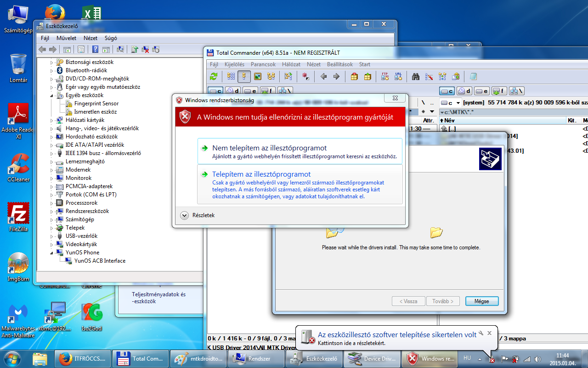Click the uninstall device toolbar icon
The height and width of the screenshot is (368, 588).
tap(145, 49)
